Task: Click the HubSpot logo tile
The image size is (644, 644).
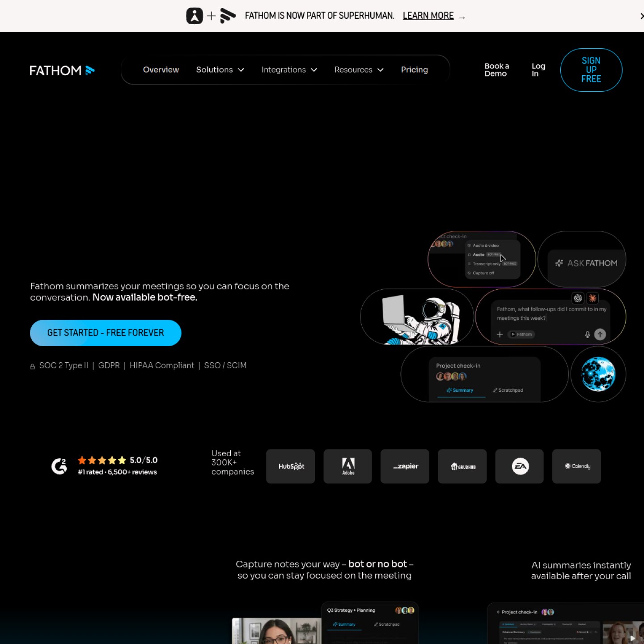Action: pos(291,466)
